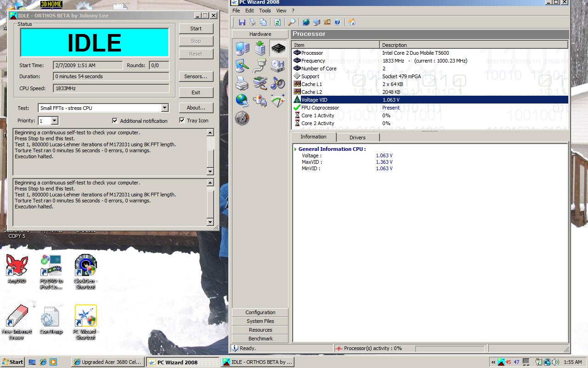Open the ? help menu in PC Wizard
The image size is (588, 368).
[293, 11]
